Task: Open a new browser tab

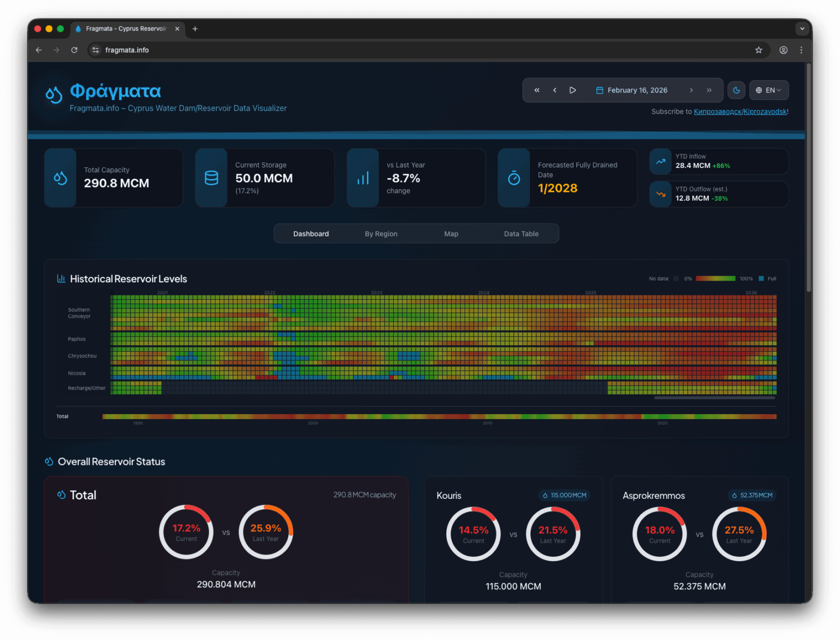Action: pos(195,28)
